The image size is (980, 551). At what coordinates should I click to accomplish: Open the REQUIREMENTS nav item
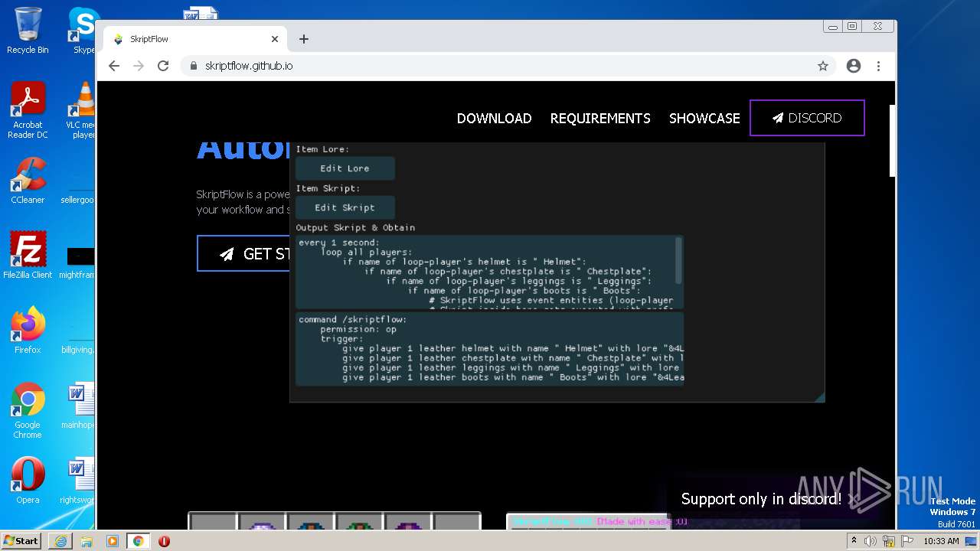(x=600, y=119)
